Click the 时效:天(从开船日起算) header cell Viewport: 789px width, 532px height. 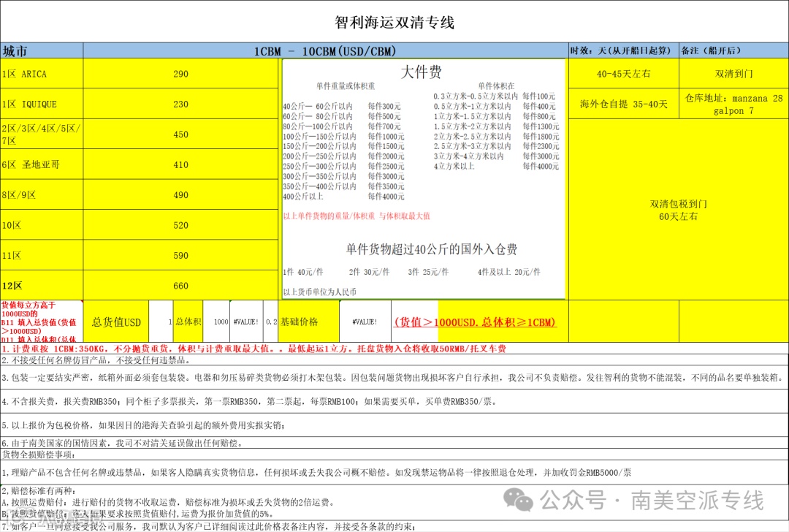pos(623,51)
